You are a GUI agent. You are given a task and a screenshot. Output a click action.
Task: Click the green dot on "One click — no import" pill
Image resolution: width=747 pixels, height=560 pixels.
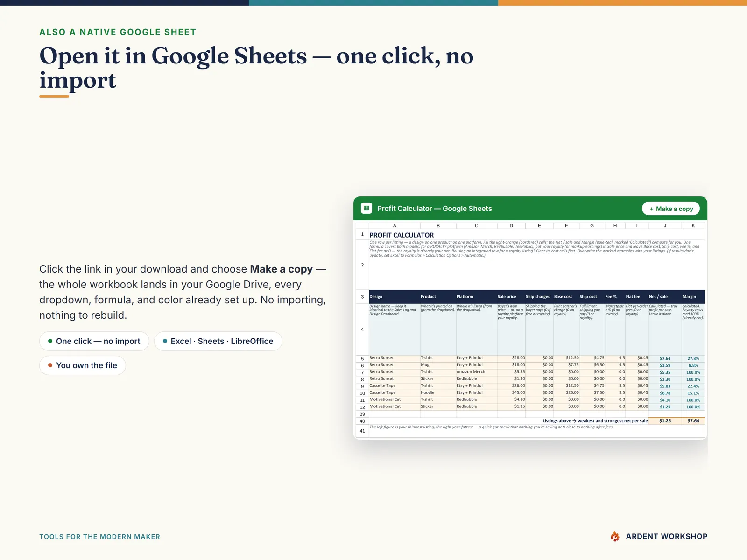pyautogui.click(x=50, y=341)
